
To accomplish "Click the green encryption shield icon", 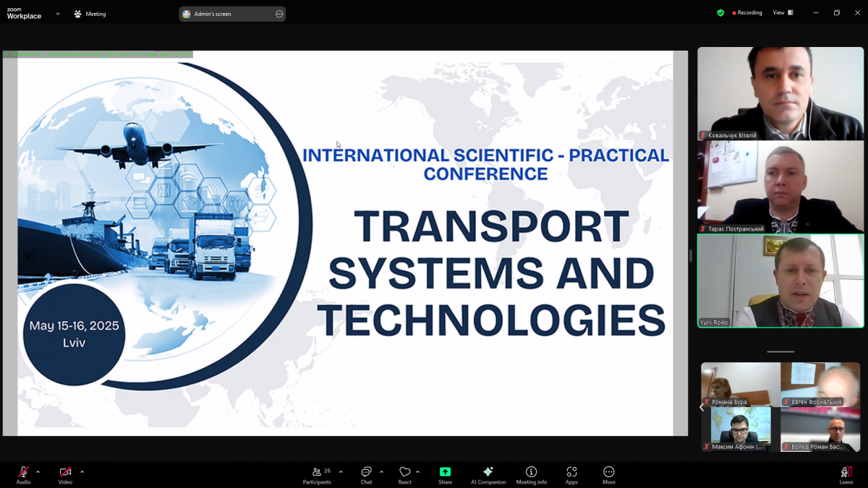I will pos(720,13).
